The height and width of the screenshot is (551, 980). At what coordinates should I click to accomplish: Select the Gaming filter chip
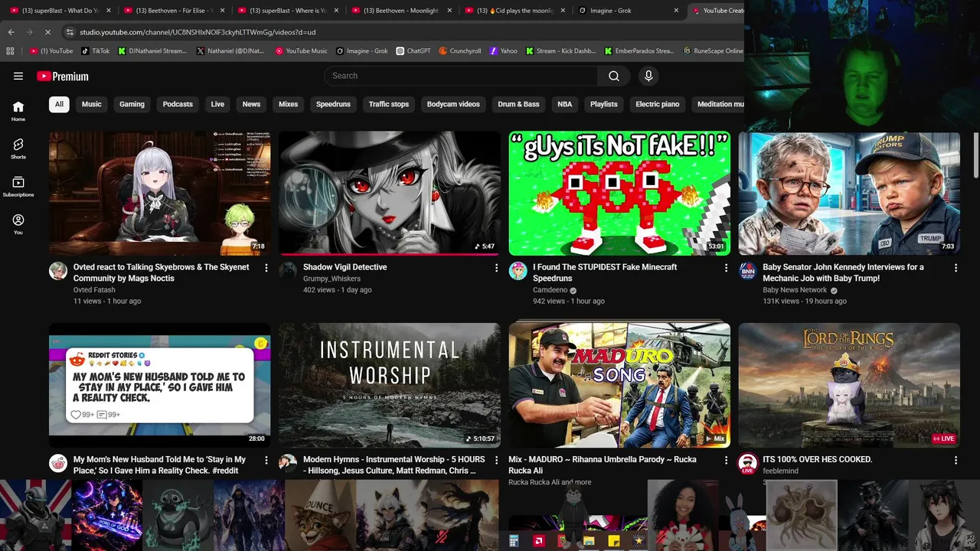coord(132,104)
